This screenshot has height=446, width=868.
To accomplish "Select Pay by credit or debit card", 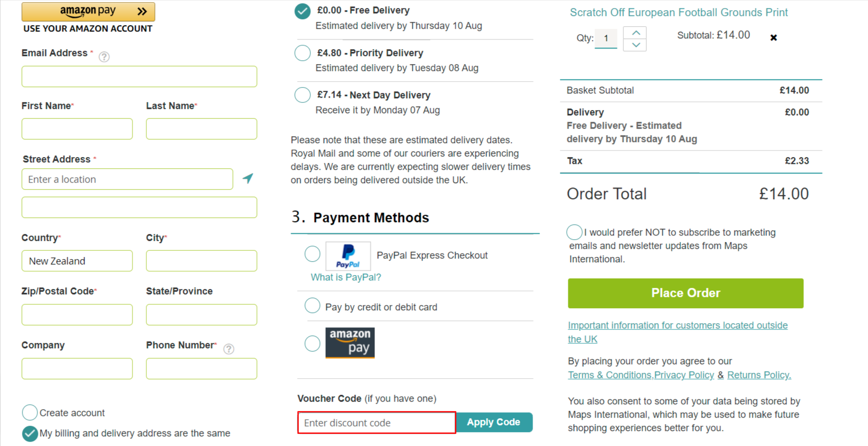I will (x=312, y=306).
